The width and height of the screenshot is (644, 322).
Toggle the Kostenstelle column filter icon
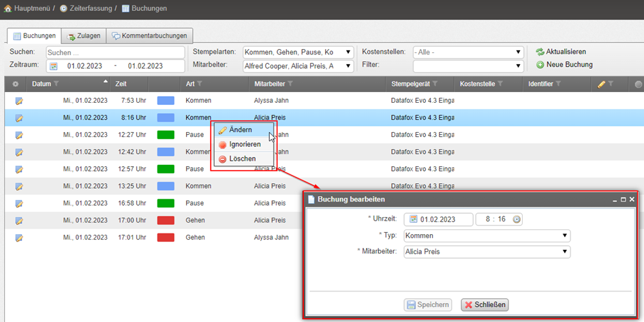coord(500,84)
